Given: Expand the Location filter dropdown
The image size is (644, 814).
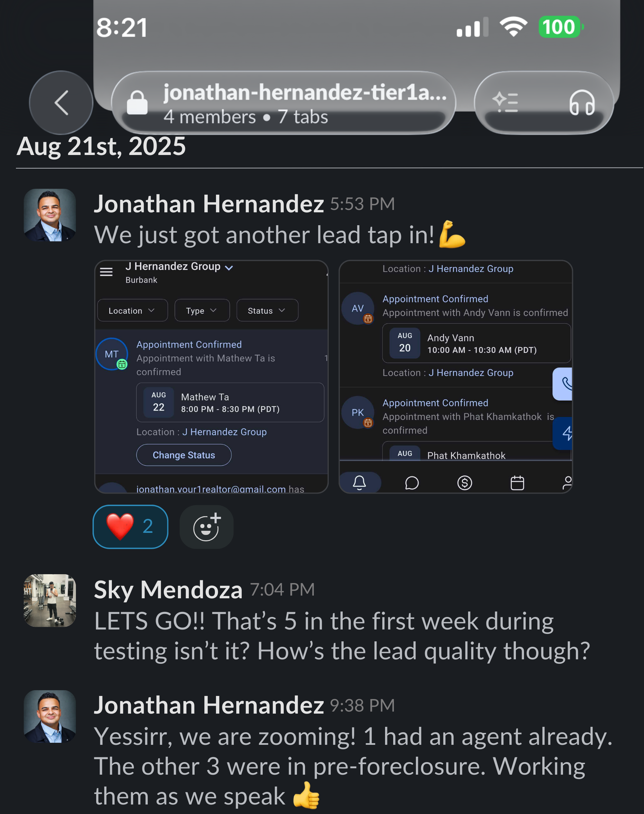Looking at the screenshot, I should tap(132, 310).
